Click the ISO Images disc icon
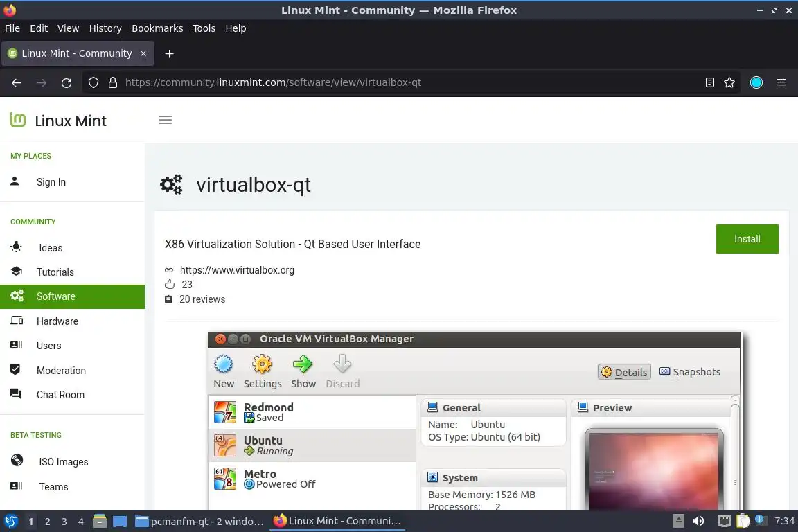 17,460
